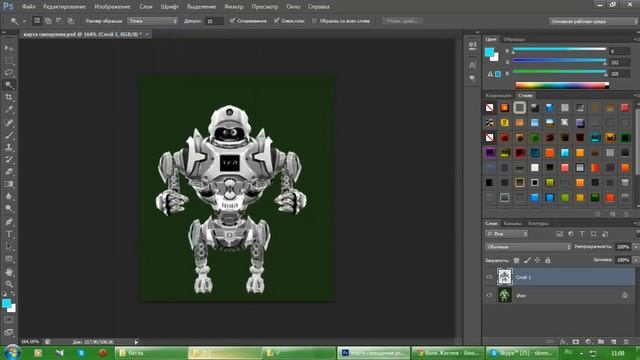
Task: Select the Zoom tool in toolbar
Action: [x=9, y=284]
